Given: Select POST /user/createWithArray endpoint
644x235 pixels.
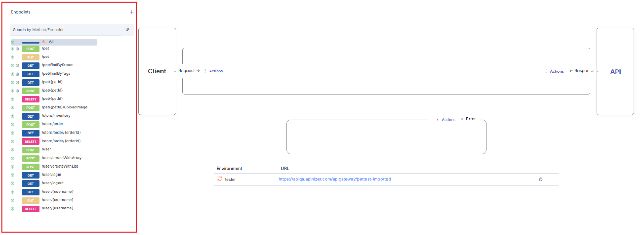Looking at the screenshot, I should click(x=62, y=158).
